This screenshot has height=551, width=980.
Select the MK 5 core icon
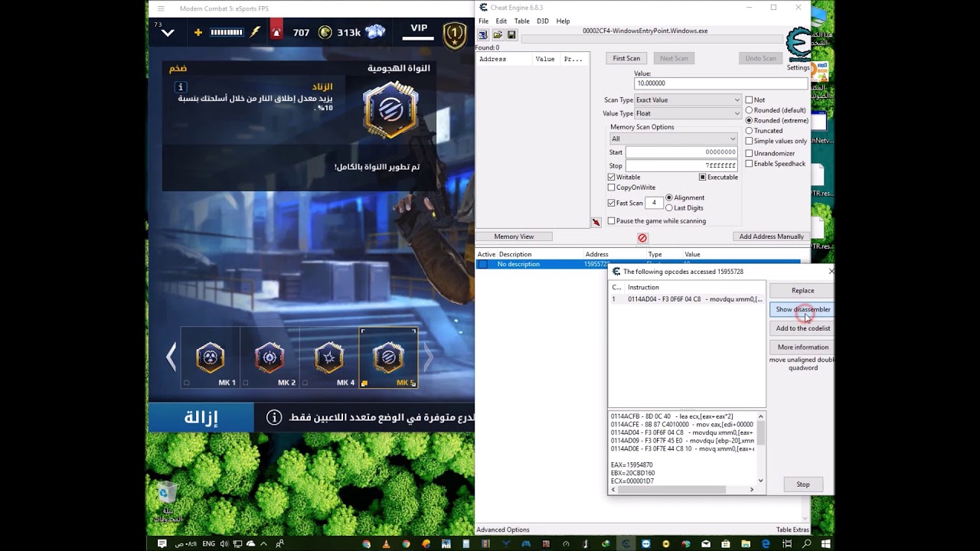tap(388, 357)
